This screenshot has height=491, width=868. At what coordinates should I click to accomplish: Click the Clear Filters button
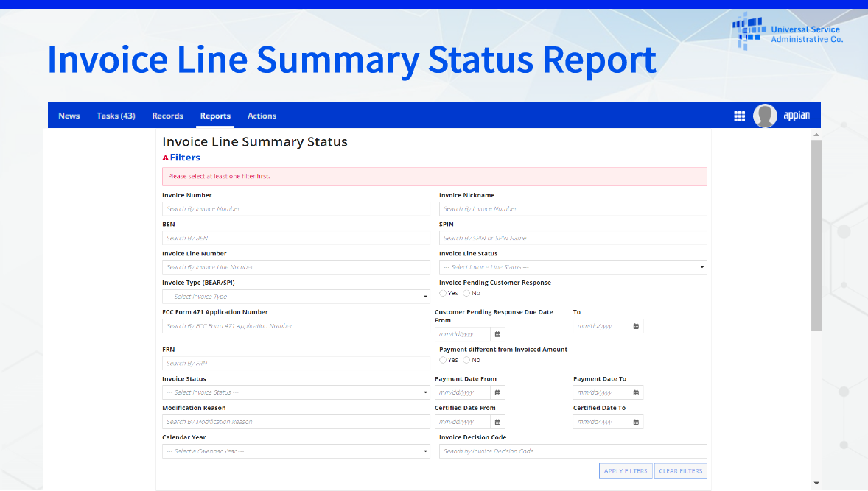[x=681, y=471]
